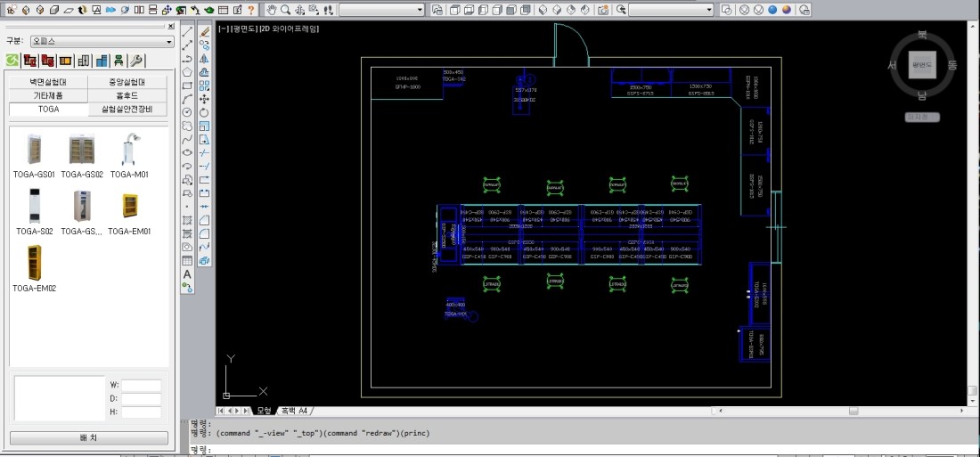
Task: Click the camera icon in top toolbar
Action: 602,10
